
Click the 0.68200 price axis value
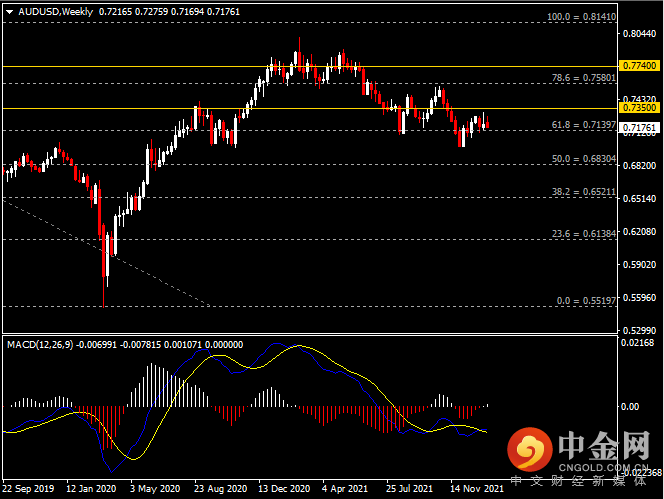[x=639, y=165]
